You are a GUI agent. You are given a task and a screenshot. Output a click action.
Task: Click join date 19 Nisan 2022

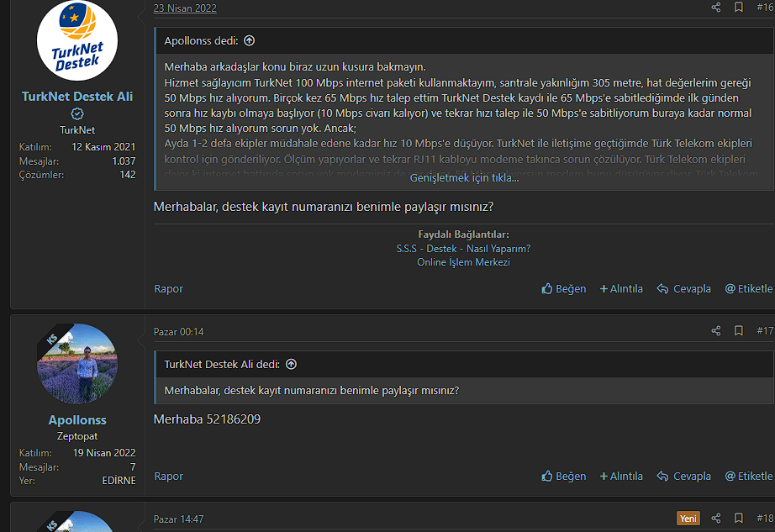tap(104, 452)
